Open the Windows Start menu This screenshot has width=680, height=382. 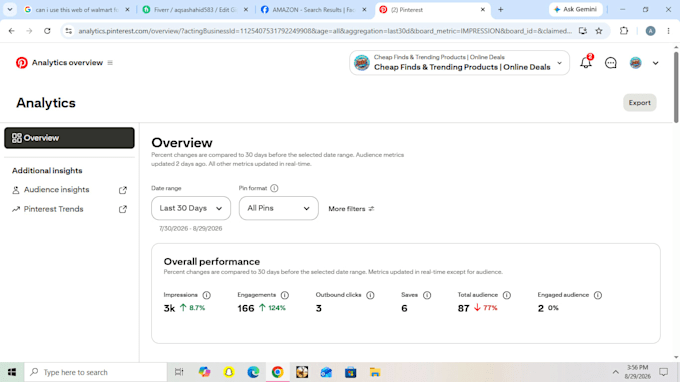tap(12, 372)
